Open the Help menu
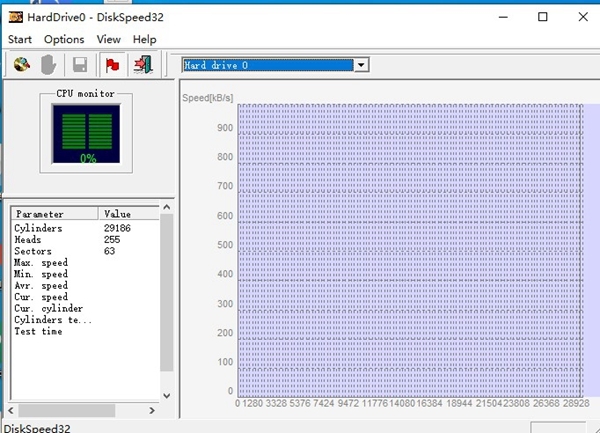The image size is (600, 433). (x=145, y=39)
